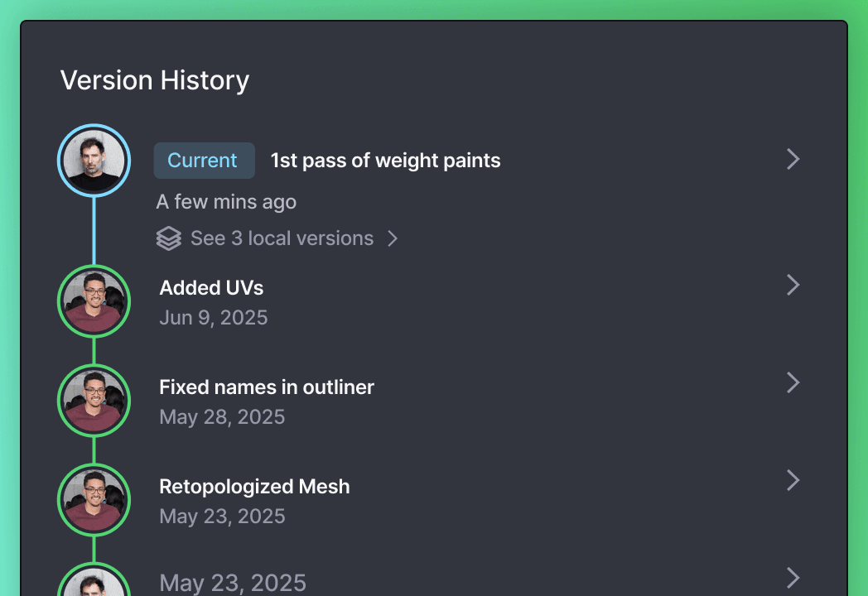This screenshot has width=868, height=596.
Task: Click the avatar of the current version author
Action: (94, 160)
